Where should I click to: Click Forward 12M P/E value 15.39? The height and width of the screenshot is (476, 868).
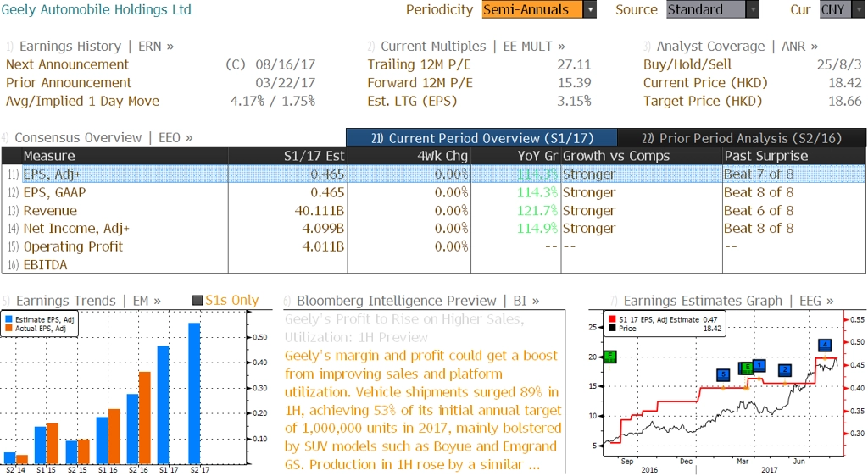574,83
